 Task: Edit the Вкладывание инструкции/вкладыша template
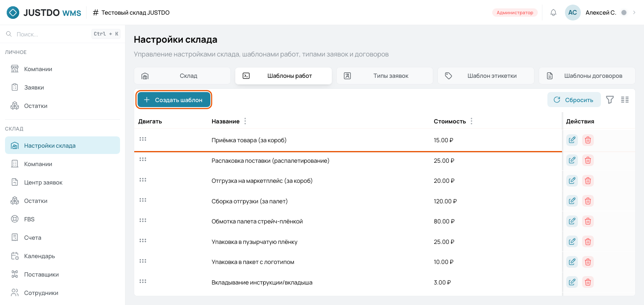(x=572, y=282)
